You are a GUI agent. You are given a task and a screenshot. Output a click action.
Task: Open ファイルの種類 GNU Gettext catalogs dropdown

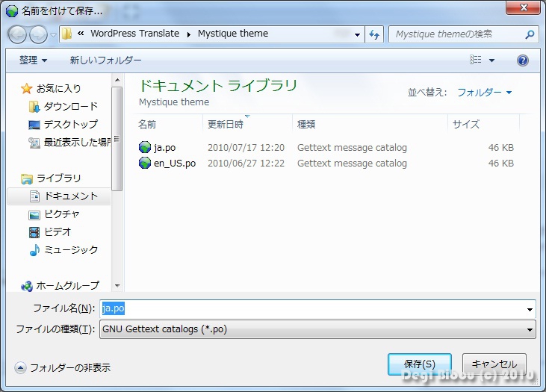pos(317,329)
